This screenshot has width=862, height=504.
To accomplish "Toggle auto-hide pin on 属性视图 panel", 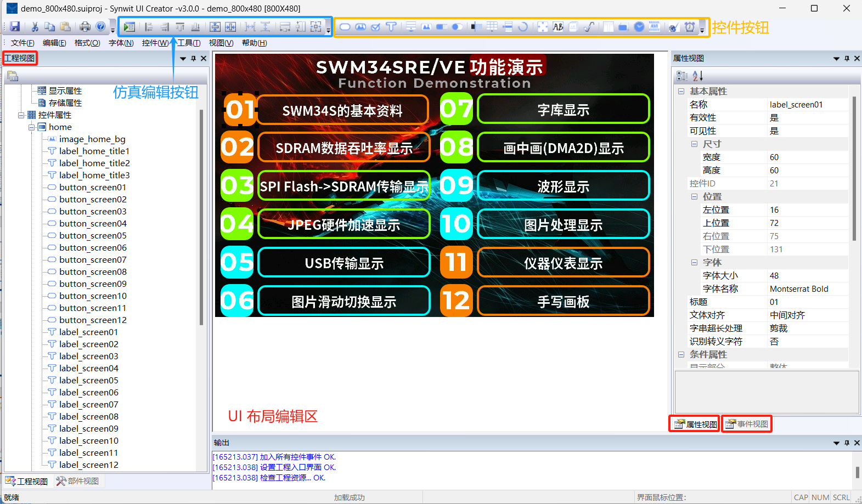I will 847,58.
